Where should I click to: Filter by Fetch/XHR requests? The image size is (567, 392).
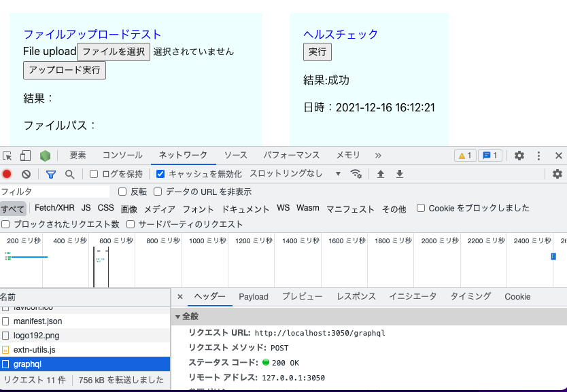pos(54,208)
